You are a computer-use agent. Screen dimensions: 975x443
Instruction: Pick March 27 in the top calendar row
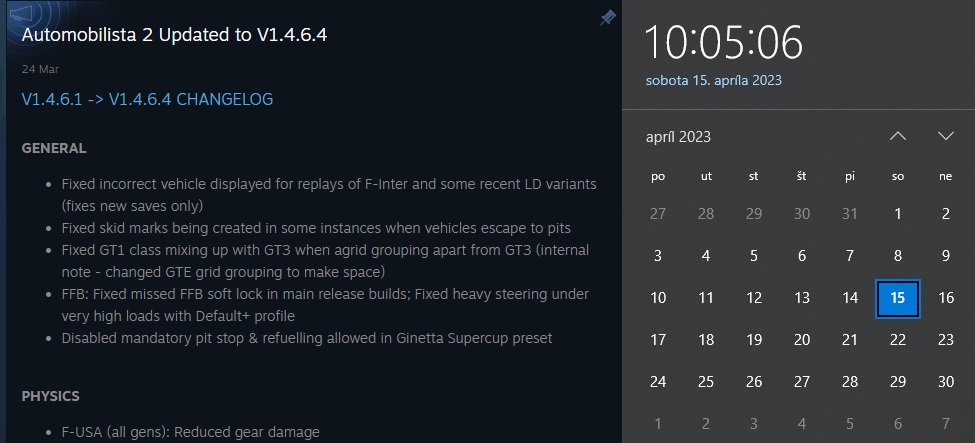658,213
